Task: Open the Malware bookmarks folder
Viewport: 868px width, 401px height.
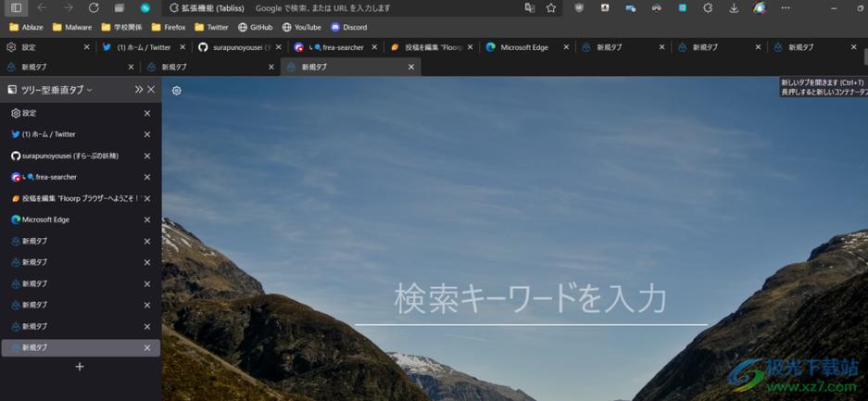Action: (x=72, y=27)
